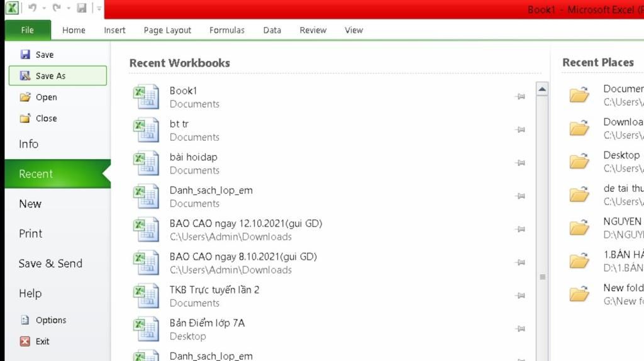Image resolution: width=644 pixels, height=361 pixels.
Task: Click Excel file icon beside Bản Điểm lớp 7A
Action: [146, 329]
